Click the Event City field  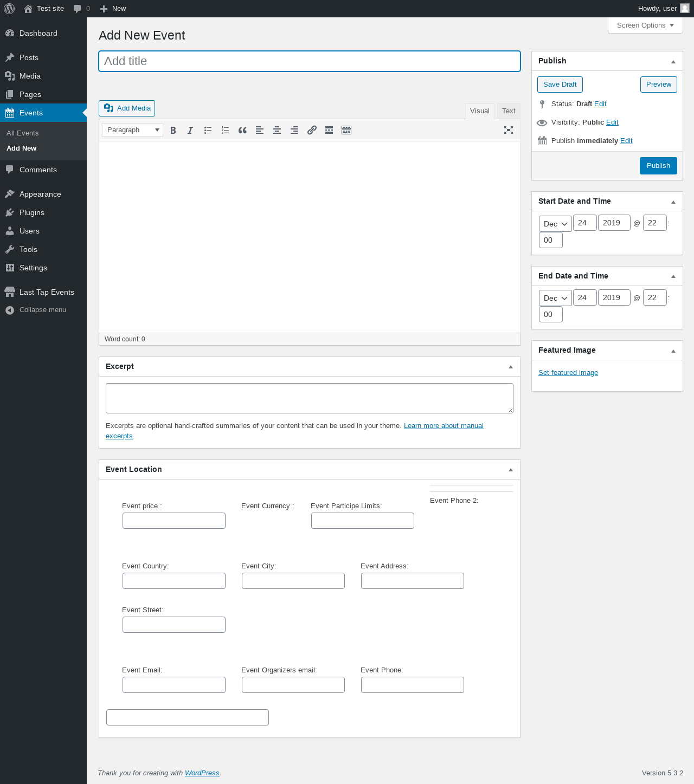coord(293,581)
